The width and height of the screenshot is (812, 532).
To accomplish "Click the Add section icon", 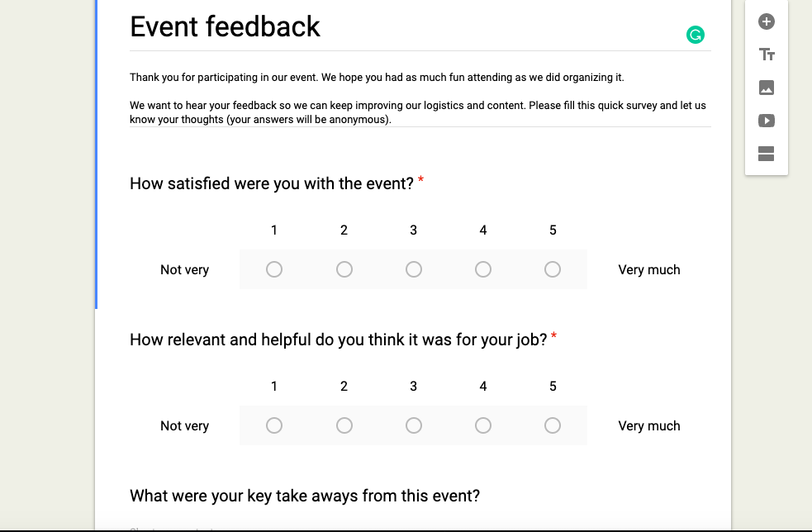I will pyautogui.click(x=767, y=154).
